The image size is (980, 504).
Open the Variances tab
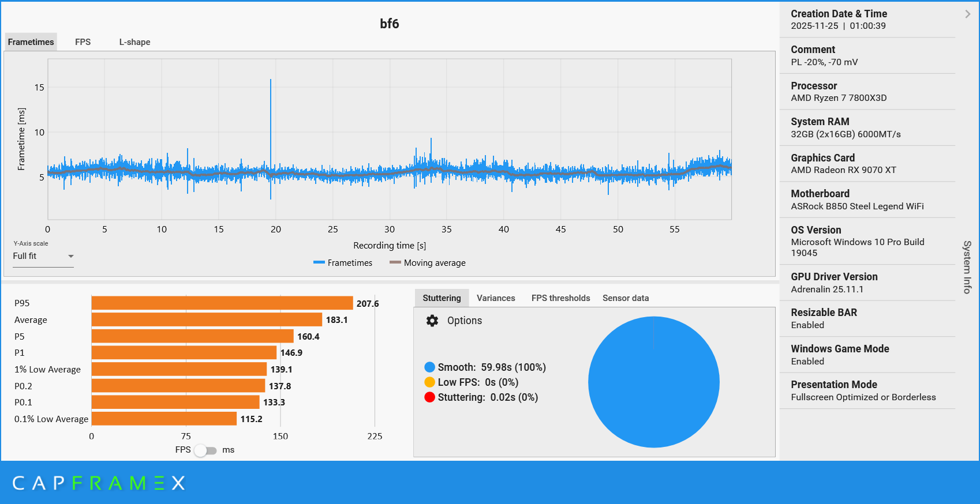pos(496,298)
